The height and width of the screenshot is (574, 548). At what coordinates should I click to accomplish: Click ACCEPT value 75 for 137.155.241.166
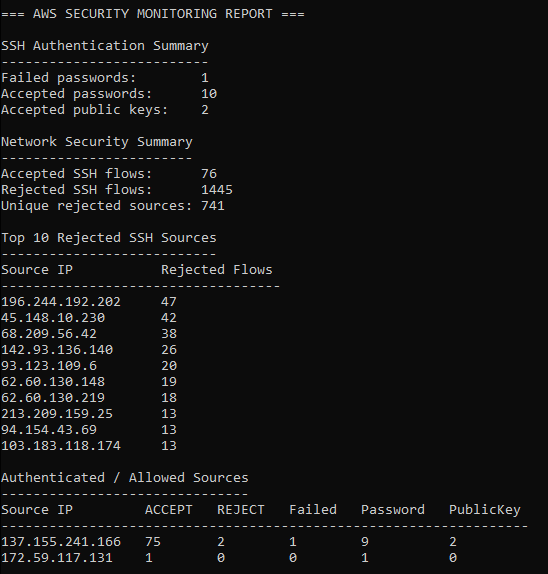click(153, 542)
